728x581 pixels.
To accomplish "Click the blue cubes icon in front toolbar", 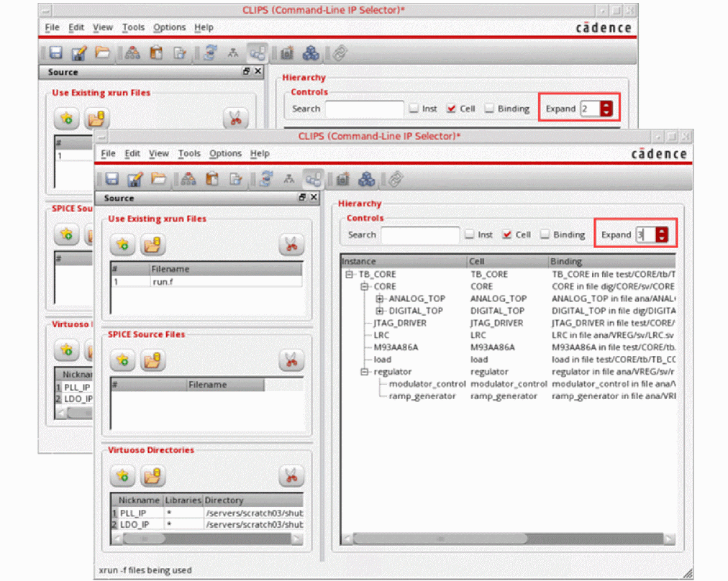I will click(366, 178).
